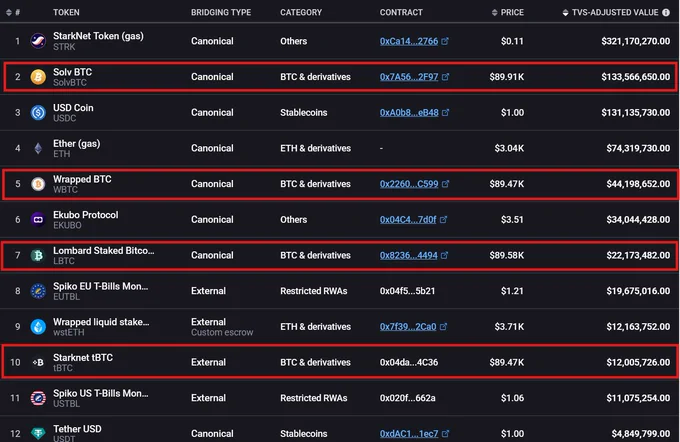Click the Starknet tBTC logo icon
Image resolution: width=680 pixels, height=442 pixels.
[x=38, y=362]
